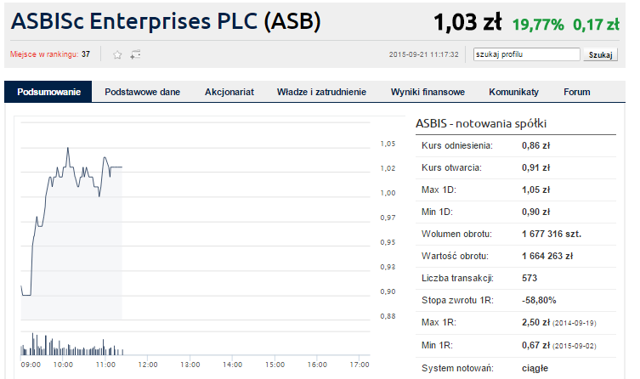
Task: Click the Stopa zwrotu 1R value -58,80%
Action: [539, 300]
